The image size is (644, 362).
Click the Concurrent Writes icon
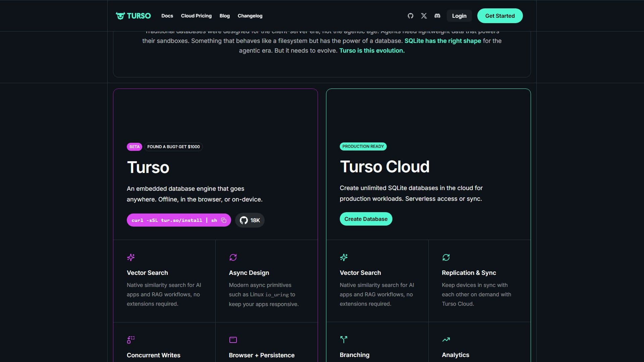pyautogui.click(x=131, y=340)
